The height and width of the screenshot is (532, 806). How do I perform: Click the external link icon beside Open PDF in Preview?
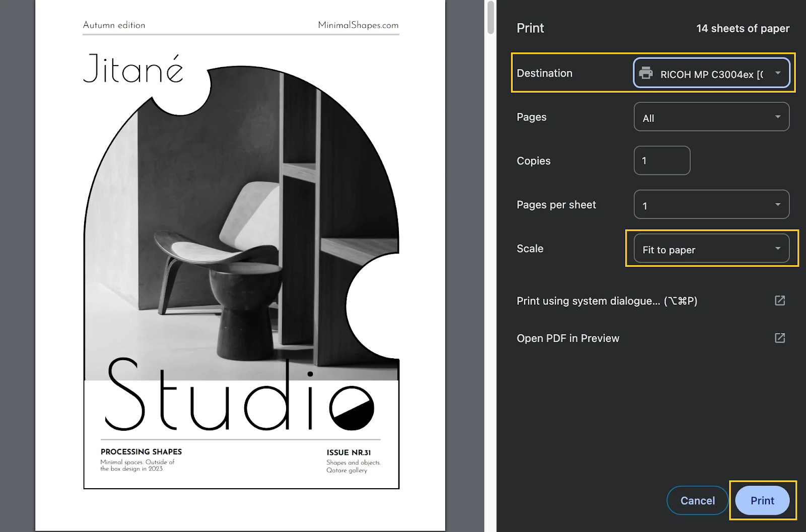coord(779,338)
